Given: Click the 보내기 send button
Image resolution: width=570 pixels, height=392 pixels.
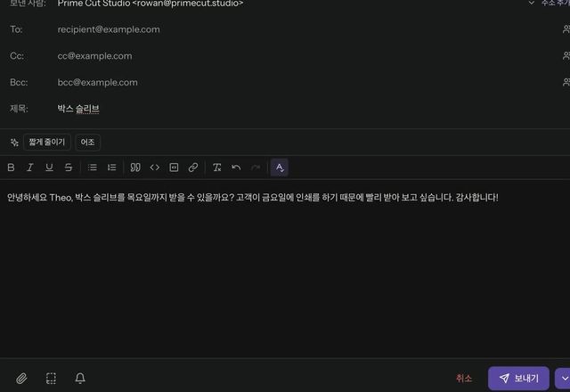Looking at the screenshot, I should tap(518, 378).
